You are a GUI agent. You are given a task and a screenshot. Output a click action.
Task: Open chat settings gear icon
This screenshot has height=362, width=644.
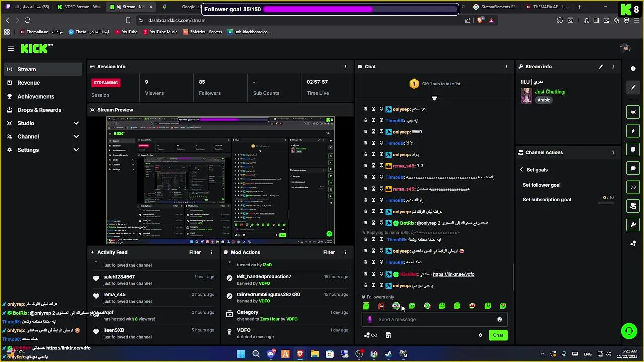(480, 335)
